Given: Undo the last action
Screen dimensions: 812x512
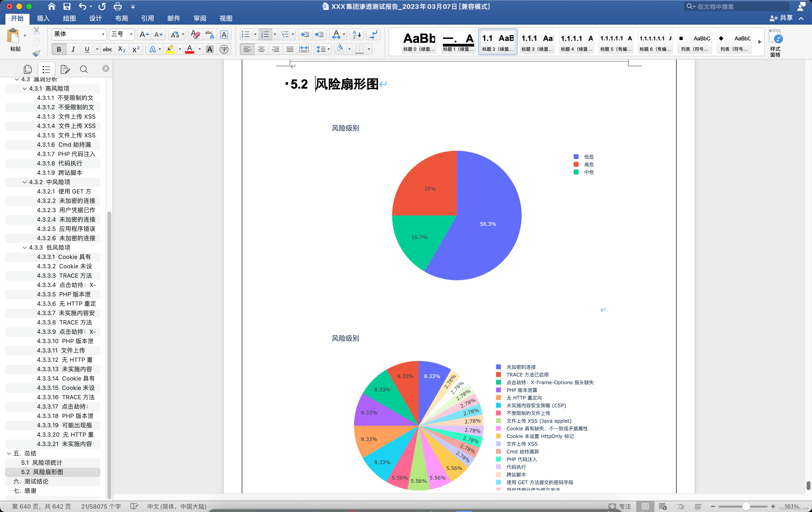Looking at the screenshot, I should click(x=82, y=6).
